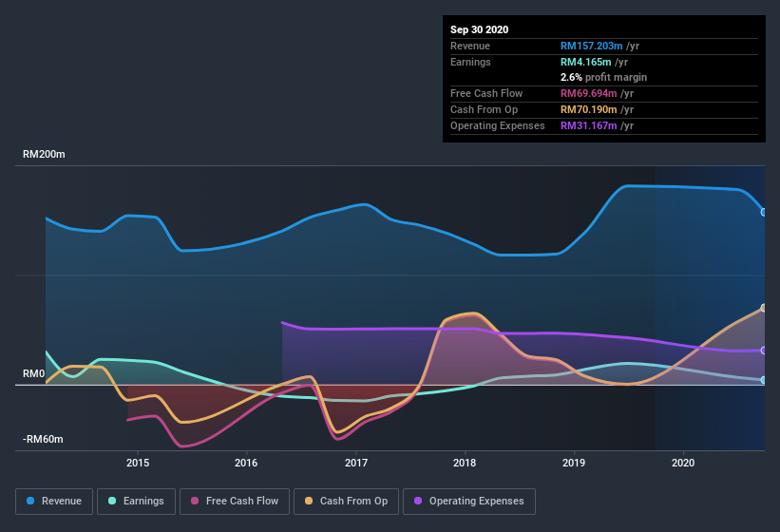Click the RM0 y-axis label
Screen dimensions: 780x532
tap(33, 373)
